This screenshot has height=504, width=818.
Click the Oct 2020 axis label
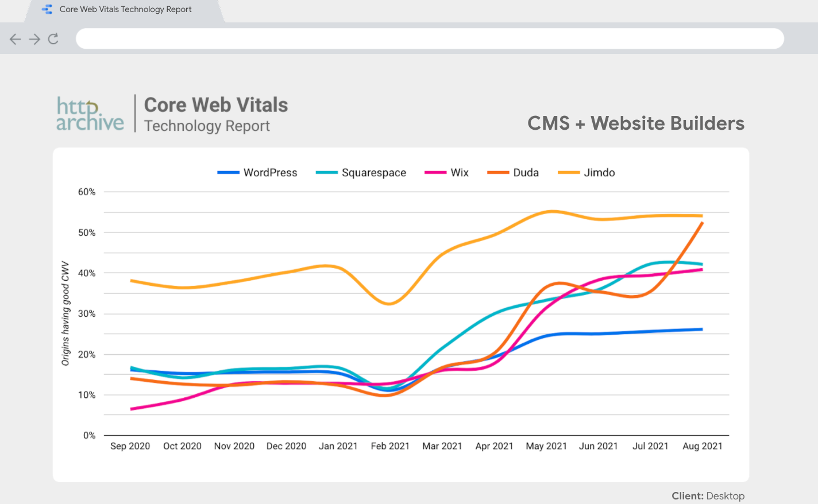click(x=182, y=446)
